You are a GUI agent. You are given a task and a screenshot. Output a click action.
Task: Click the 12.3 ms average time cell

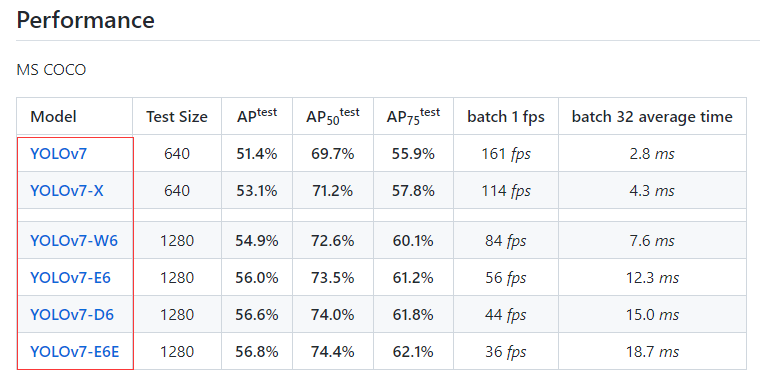[652, 277]
